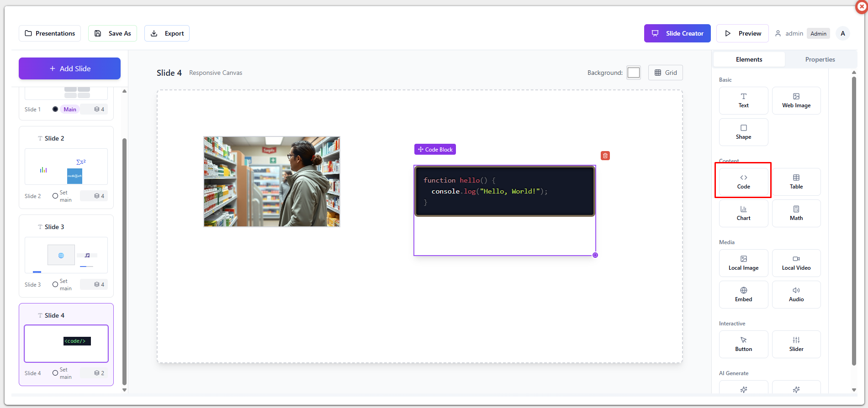
Task: Delete the code block with trash icon
Action: point(605,156)
